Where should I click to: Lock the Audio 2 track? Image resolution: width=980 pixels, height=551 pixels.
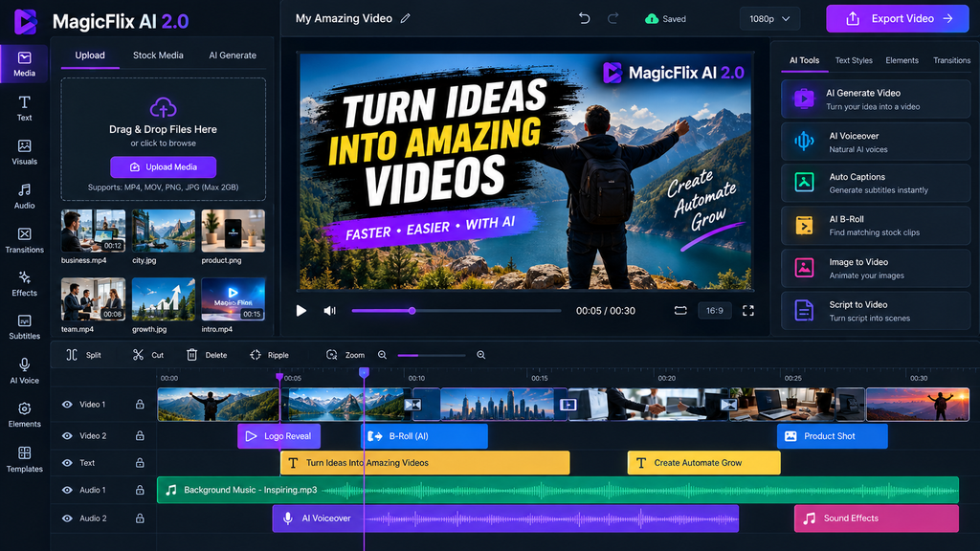[140, 518]
